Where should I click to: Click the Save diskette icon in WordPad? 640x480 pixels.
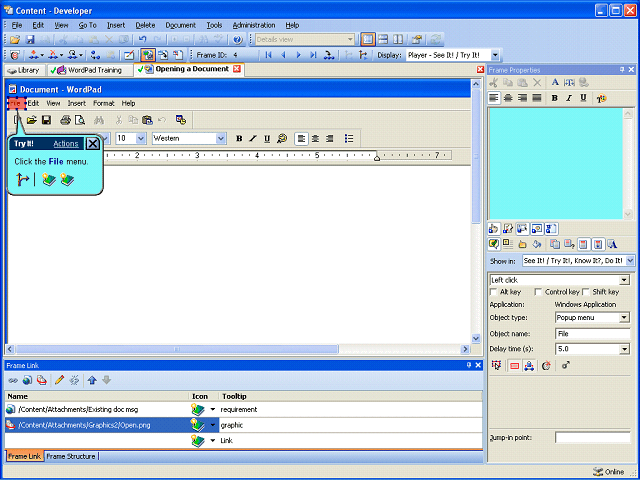pyautogui.click(x=47, y=120)
